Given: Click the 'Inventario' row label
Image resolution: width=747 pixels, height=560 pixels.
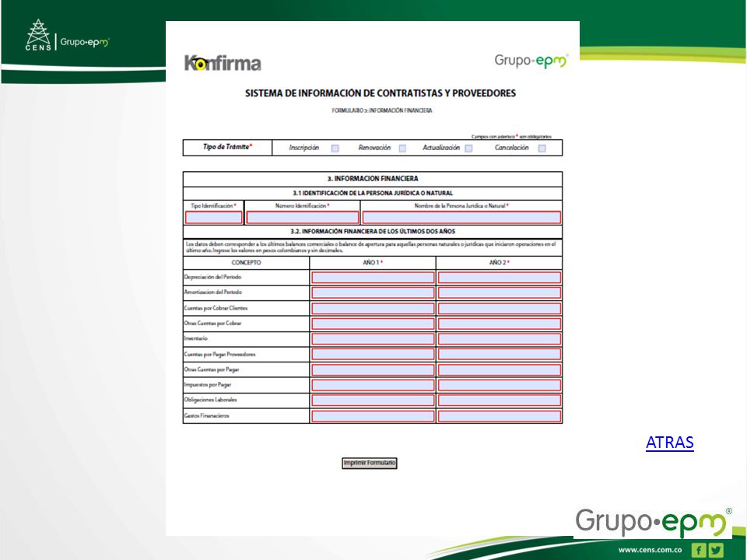Looking at the screenshot, I should [x=196, y=338].
